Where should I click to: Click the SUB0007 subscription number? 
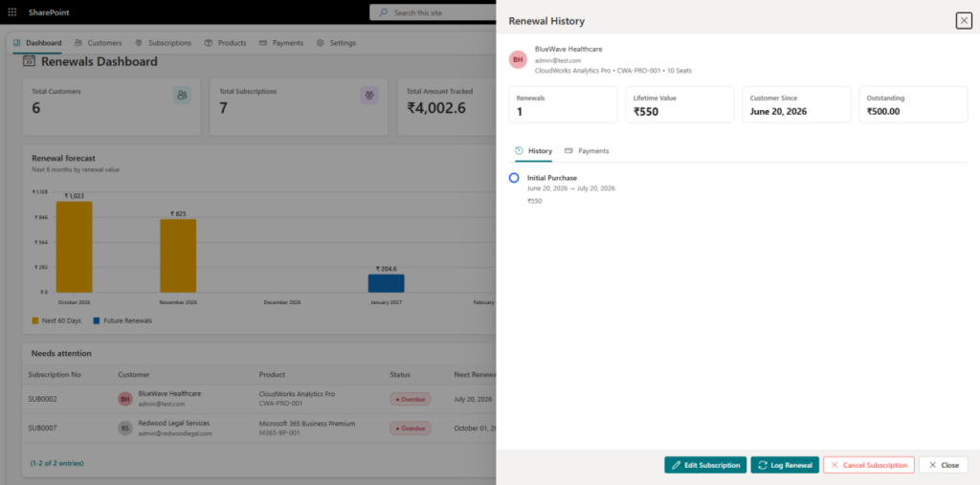click(42, 429)
